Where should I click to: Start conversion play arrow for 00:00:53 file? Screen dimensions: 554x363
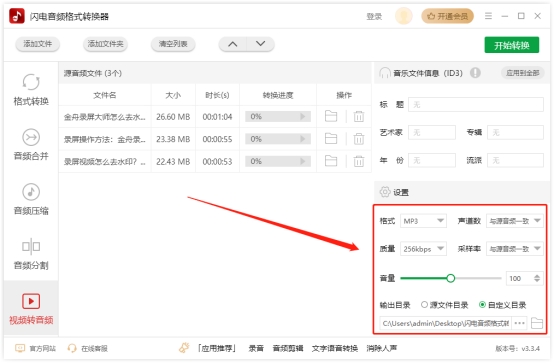pos(302,161)
